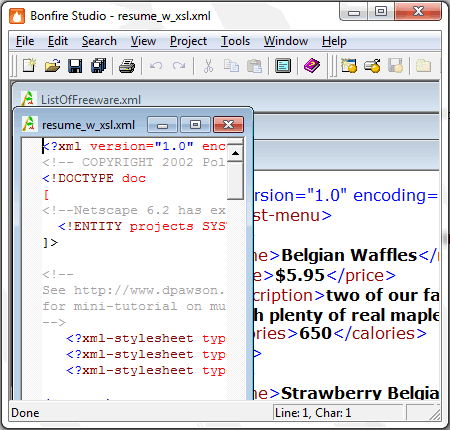Print the document using the printer icon

(x=127, y=66)
